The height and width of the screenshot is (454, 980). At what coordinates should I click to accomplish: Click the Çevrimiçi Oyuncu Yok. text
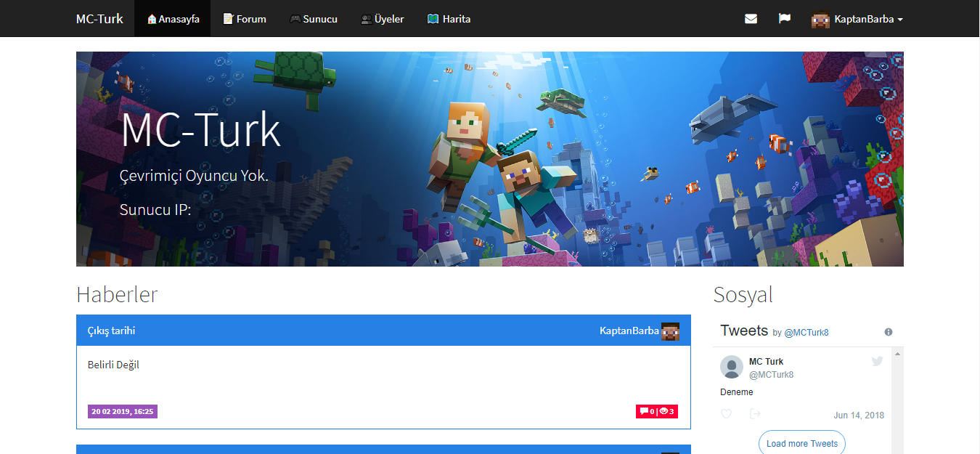[x=194, y=176]
